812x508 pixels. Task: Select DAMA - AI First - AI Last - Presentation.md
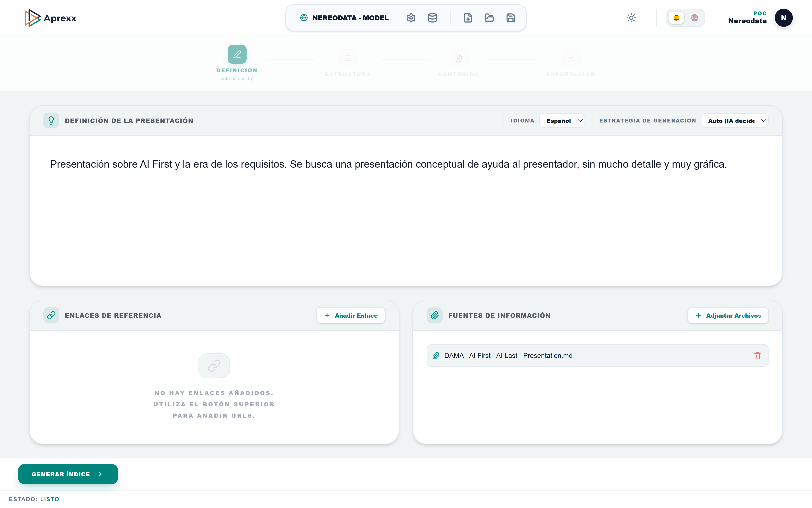coord(598,355)
